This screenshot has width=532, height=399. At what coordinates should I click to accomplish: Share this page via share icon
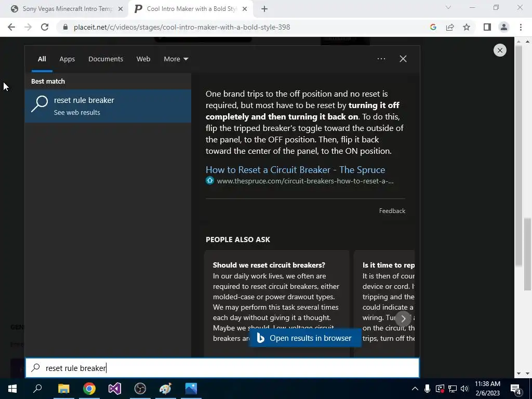point(450,27)
